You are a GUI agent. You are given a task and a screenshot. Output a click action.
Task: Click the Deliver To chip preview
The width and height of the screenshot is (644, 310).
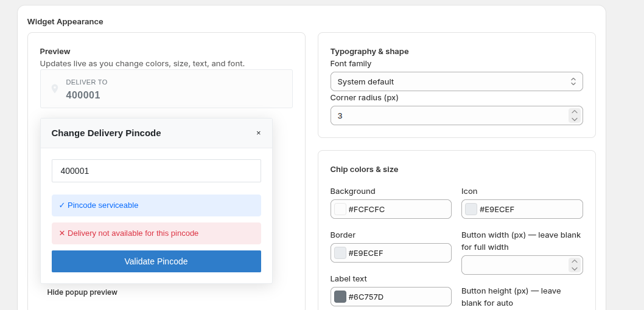166,89
